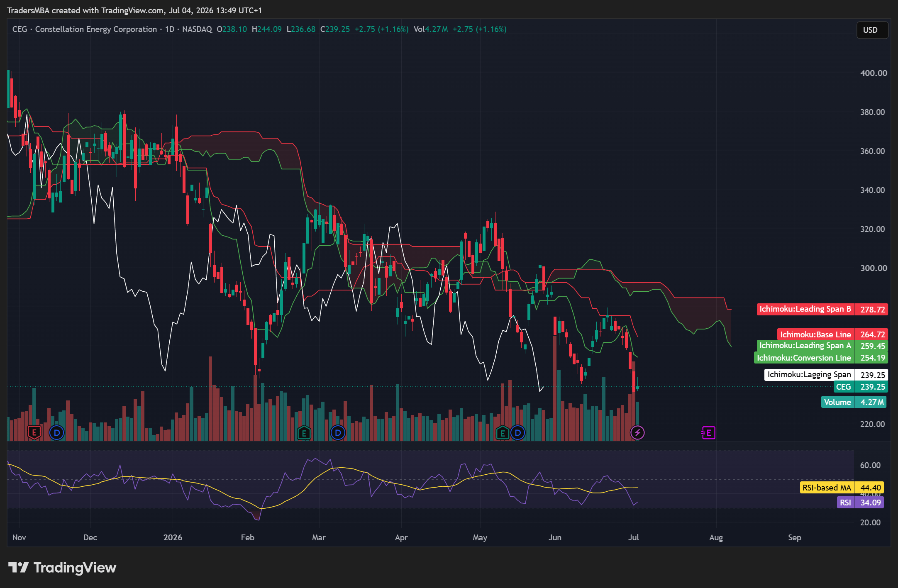This screenshot has width=898, height=588.
Task: Click the Ichimoku Lagging Span label
Action: [826, 375]
